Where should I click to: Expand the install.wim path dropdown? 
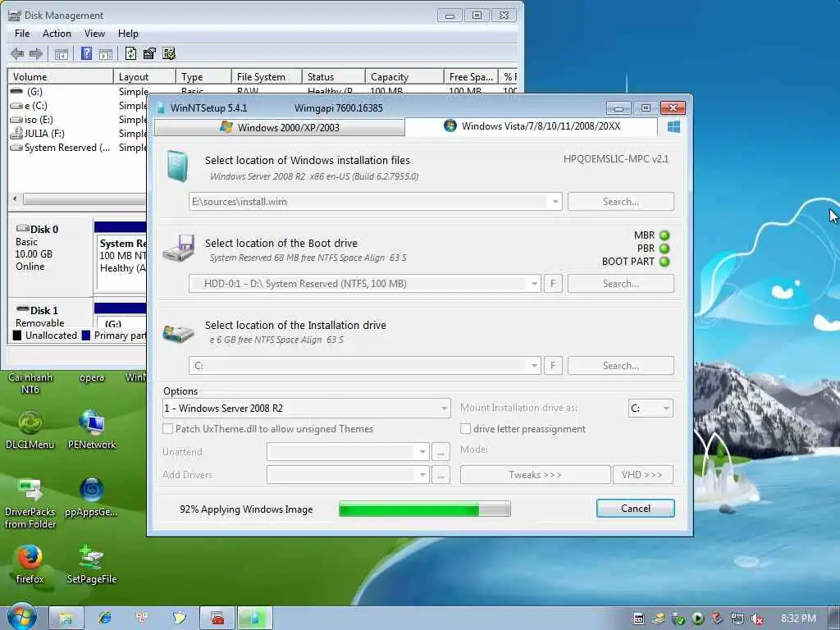coord(555,202)
